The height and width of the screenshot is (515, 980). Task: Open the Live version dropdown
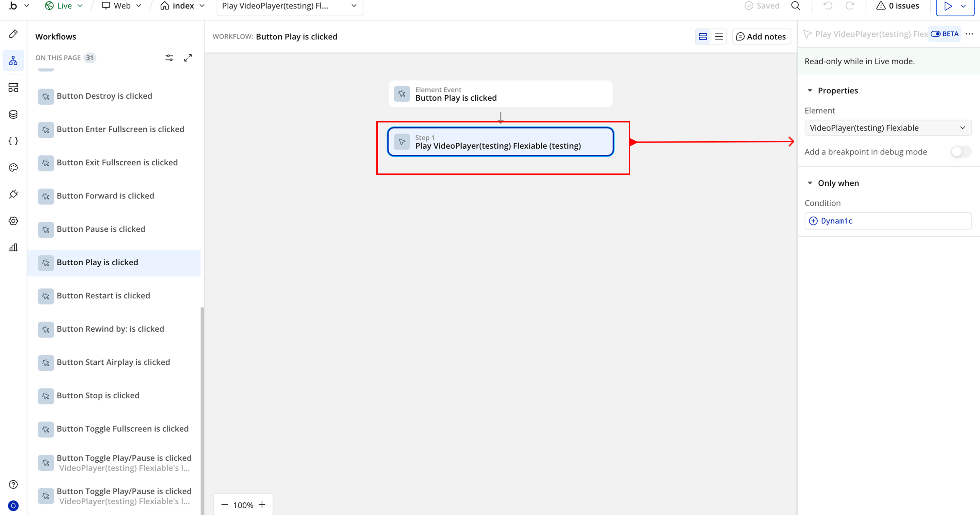pyautogui.click(x=64, y=6)
